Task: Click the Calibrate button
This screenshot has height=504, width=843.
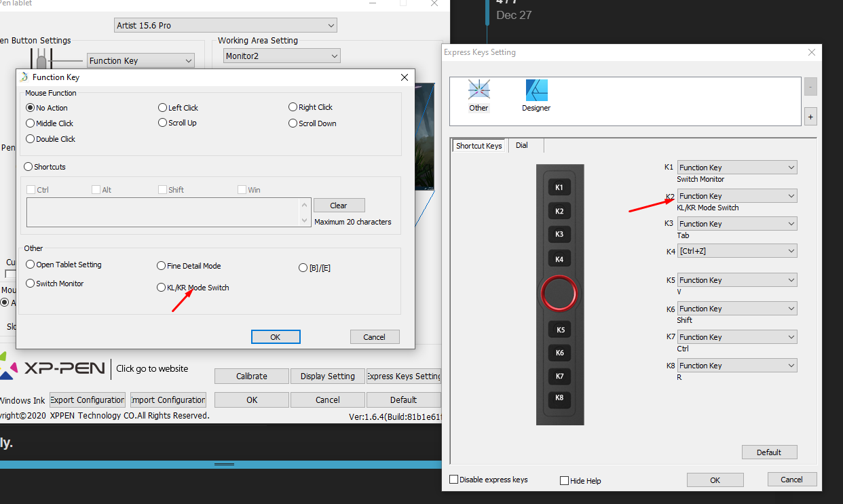Action: pyautogui.click(x=251, y=375)
